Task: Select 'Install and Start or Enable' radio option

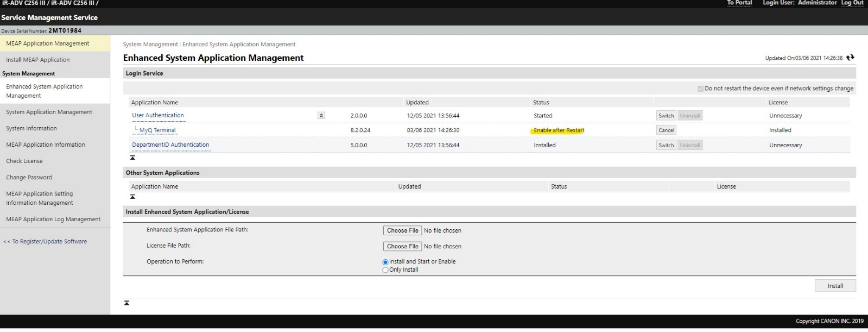Action: 385,262
